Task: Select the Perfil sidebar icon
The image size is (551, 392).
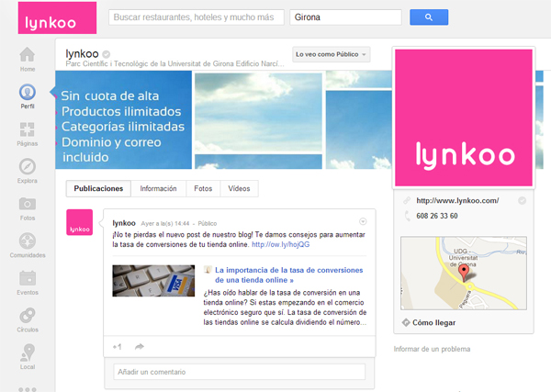Action: 27,92
